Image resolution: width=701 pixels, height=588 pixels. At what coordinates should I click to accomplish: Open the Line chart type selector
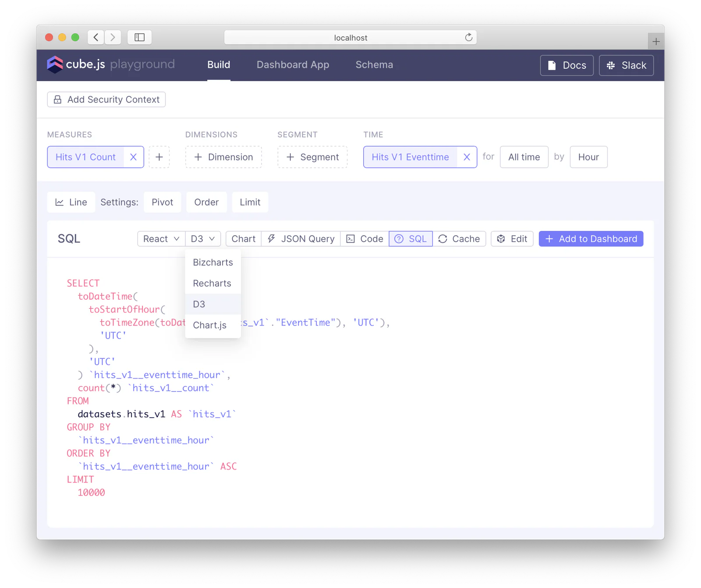tap(71, 202)
